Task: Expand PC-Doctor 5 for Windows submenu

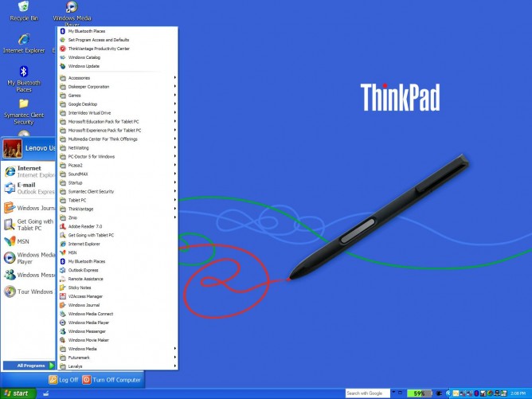Action: click(x=93, y=156)
